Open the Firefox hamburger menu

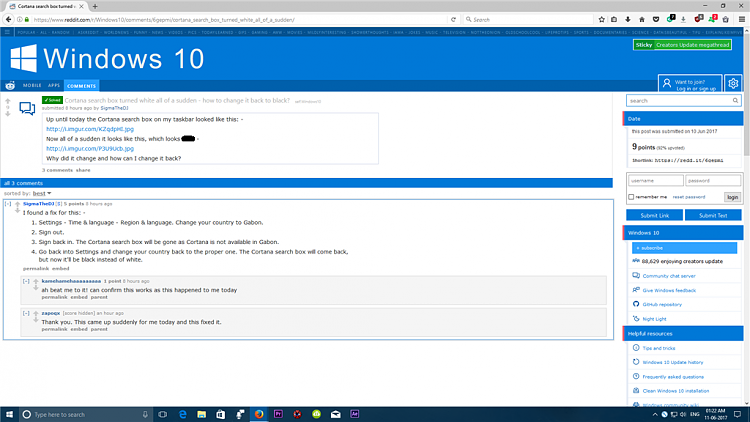point(741,20)
